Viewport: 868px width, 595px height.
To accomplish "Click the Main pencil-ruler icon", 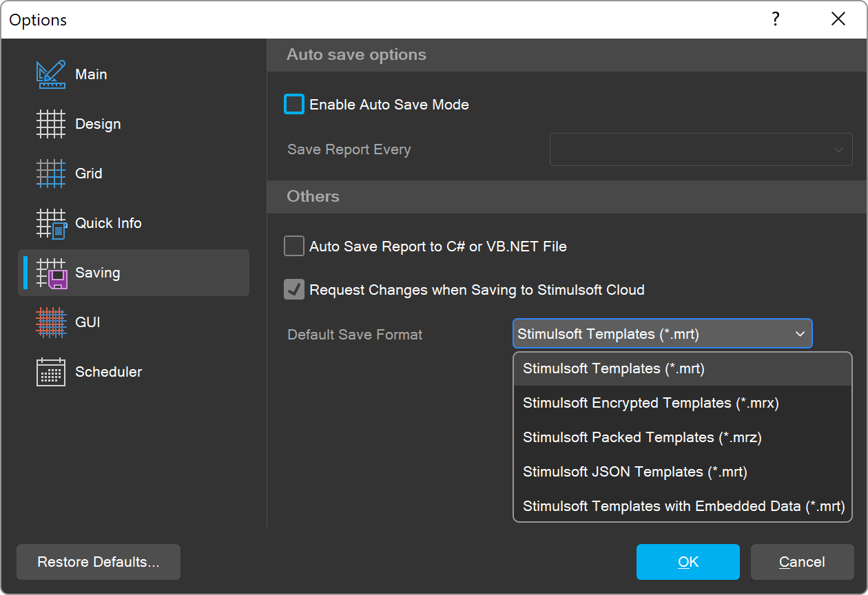I will click(x=51, y=74).
